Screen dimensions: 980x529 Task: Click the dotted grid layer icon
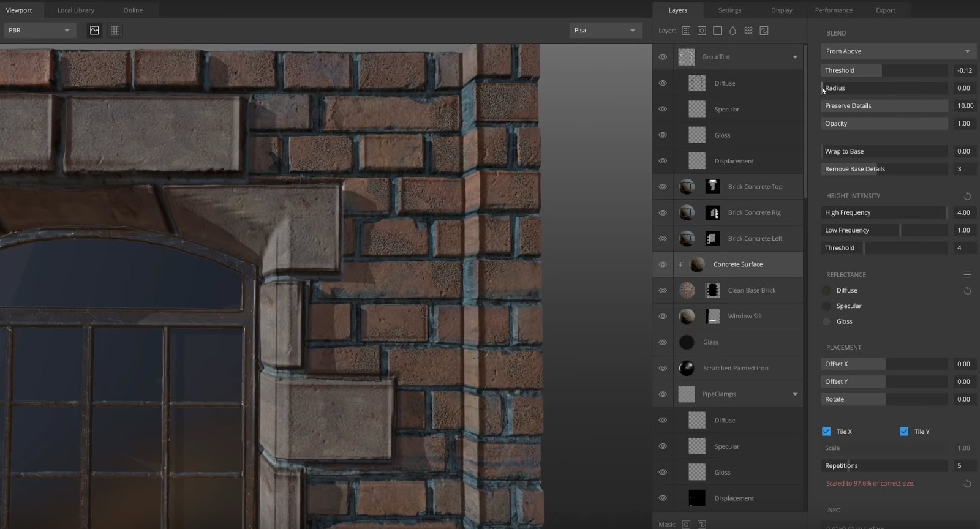pyautogui.click(x=686, y=31)
